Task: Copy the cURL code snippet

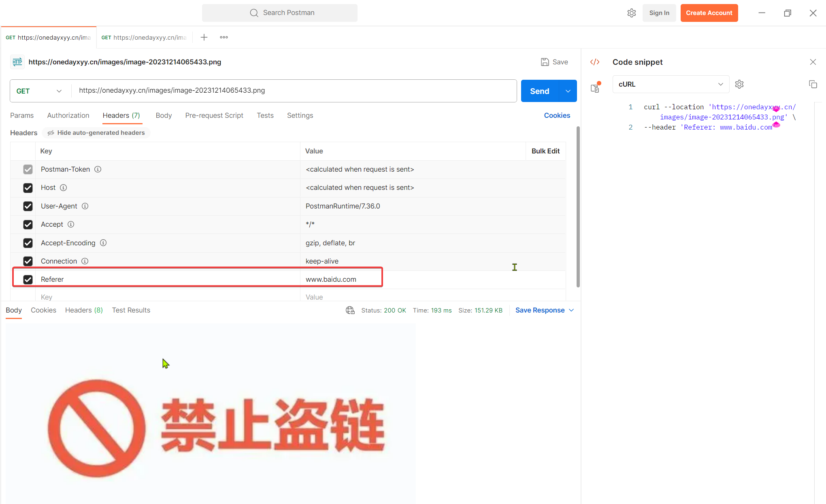Action: 813,84
